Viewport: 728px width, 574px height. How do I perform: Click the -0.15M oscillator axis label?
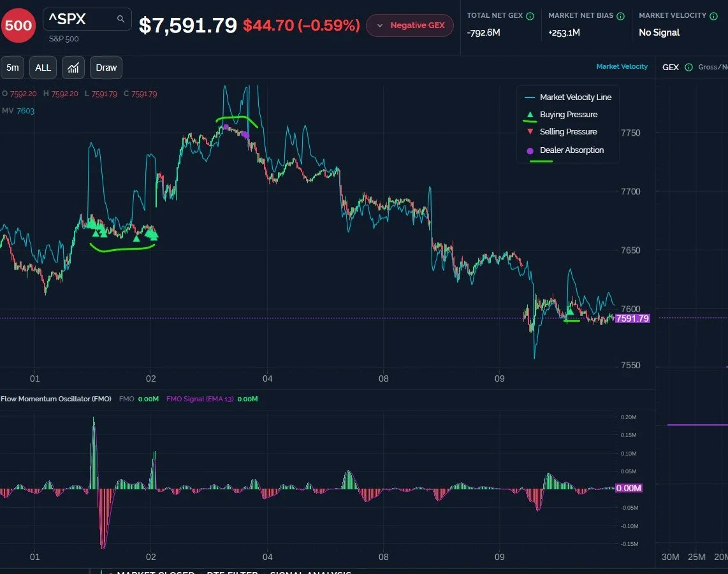pyautogui.click(x=630, y=544)
